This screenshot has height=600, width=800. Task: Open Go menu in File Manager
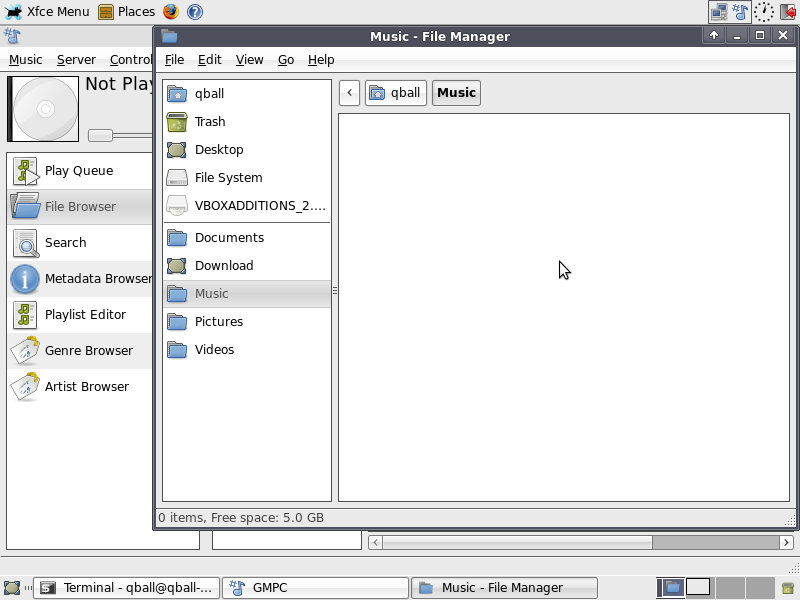(x=286, y=60)
